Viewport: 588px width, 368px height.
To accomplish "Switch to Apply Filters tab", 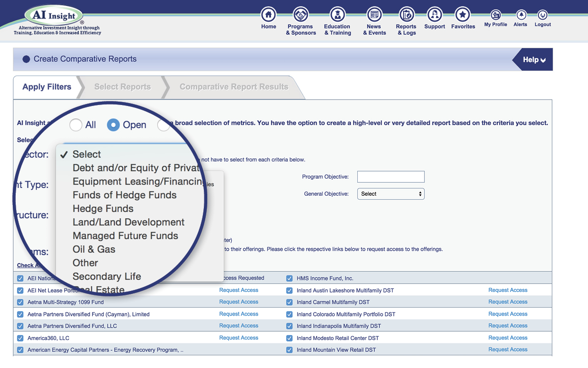I will click(47, 87).
